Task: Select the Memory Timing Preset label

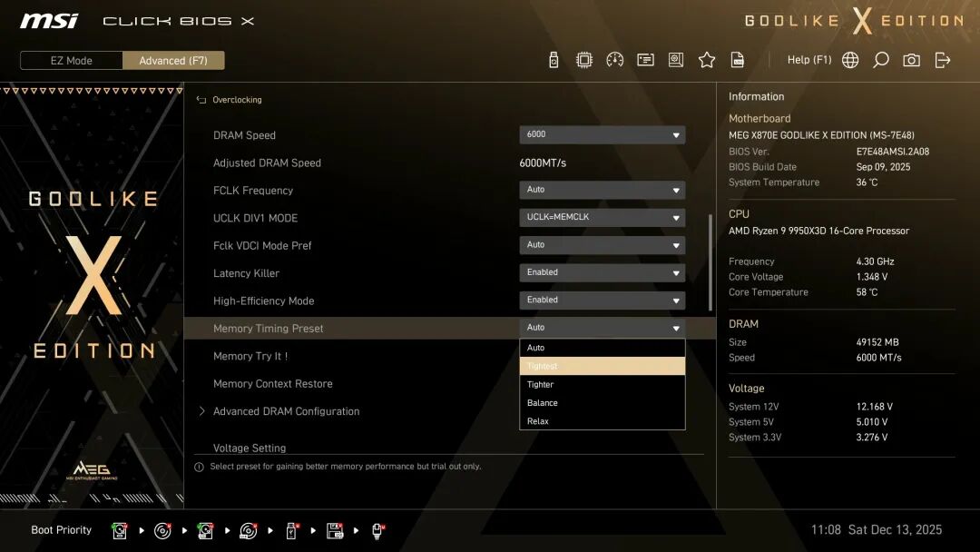Action: coord(268,328)
